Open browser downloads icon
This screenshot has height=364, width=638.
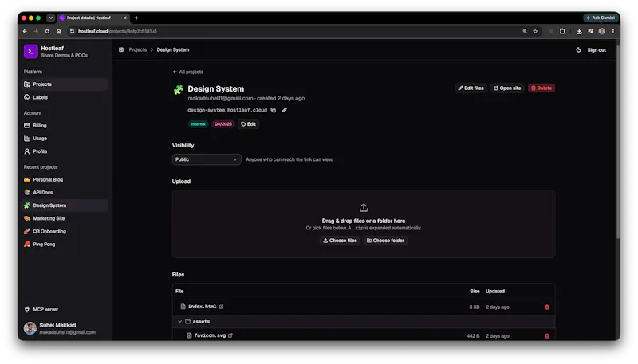[579, 31]
